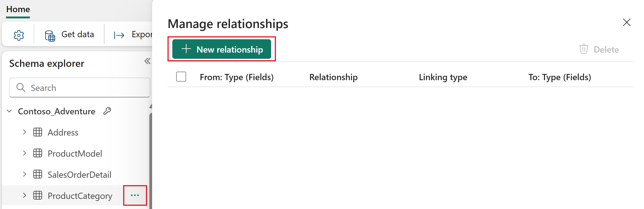Click the schema explorer vertical scrollbar

point(151,160)
